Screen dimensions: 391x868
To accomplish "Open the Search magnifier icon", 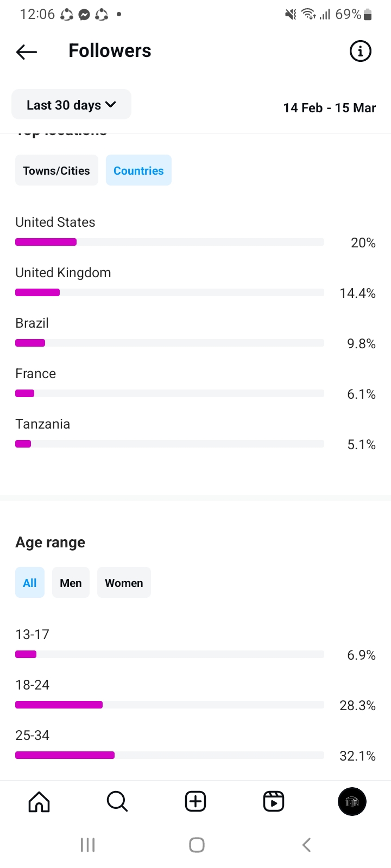I will click(x=117, y=801).
